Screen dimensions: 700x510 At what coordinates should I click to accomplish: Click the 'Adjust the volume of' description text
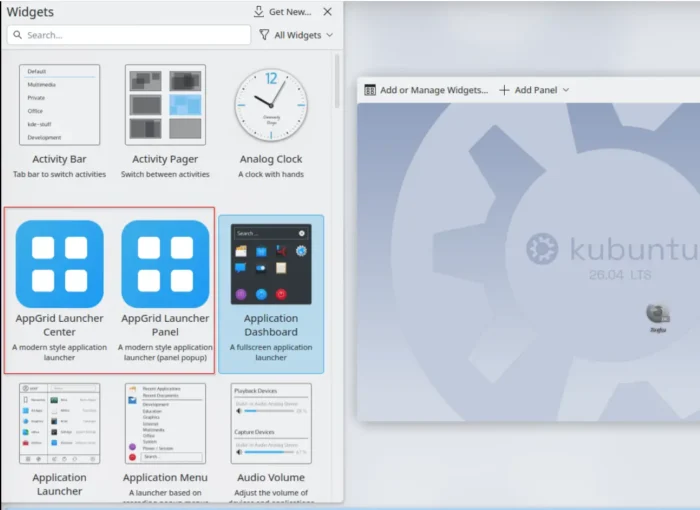pyautogui.click(x=271, y=493)
